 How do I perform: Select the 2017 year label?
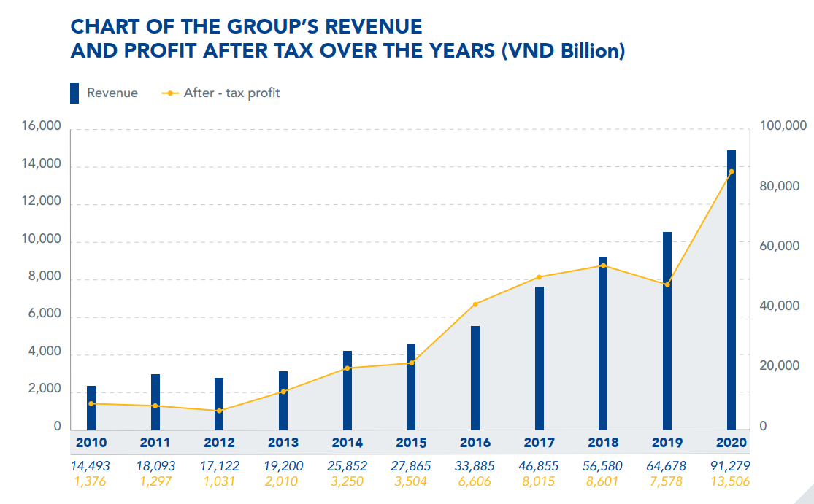click(539, 443)
